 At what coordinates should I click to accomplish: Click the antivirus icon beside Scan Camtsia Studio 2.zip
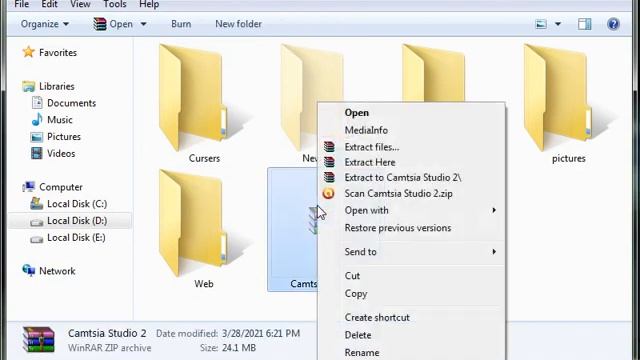[328, 193]
